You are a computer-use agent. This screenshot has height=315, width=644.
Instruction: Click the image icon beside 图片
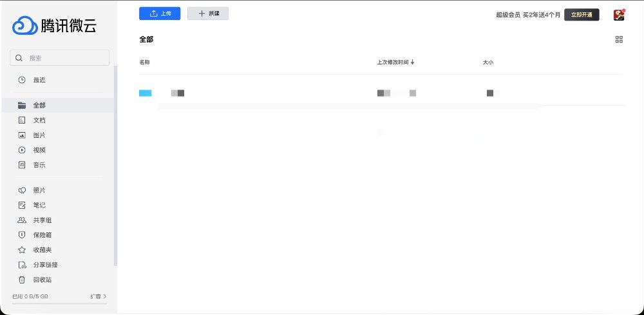[22, 135]
